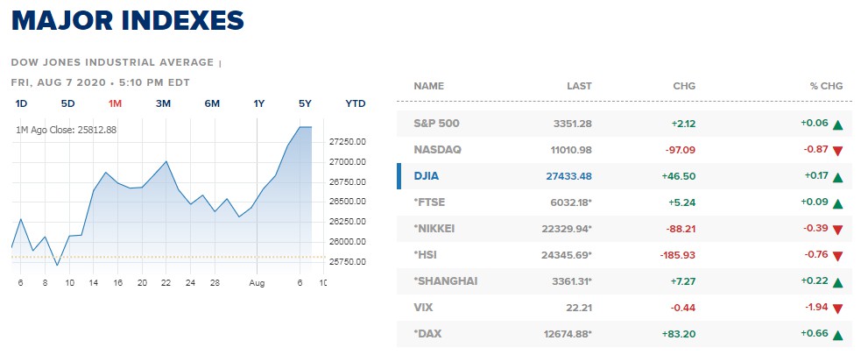The width and height of the screenshot is (868, 362).
Task: Click the Dow Jones Industrial Average heading
Action: 112,62
